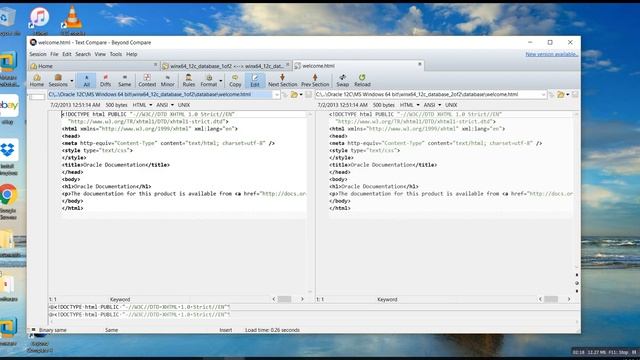Jump to Prev Section
The width and height of the screenshot is (640, 360).
point(315,80)
